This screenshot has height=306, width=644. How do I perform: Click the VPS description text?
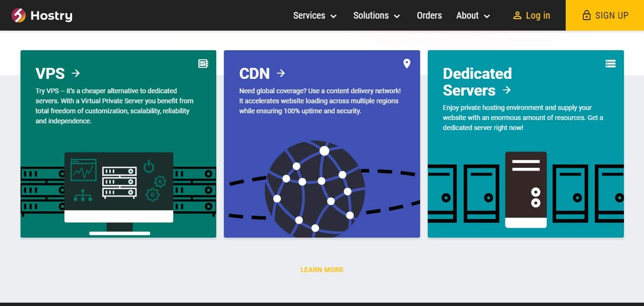115,106
